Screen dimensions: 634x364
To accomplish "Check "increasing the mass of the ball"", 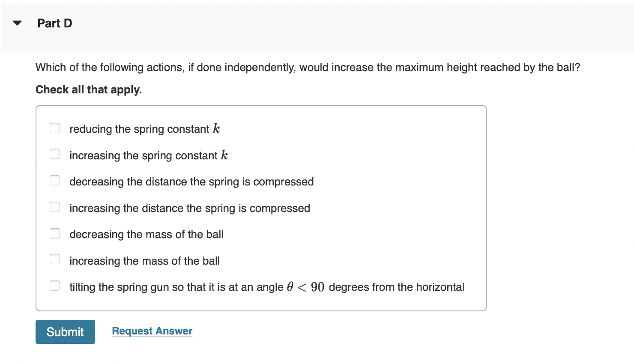I will [x=55, y=260].
